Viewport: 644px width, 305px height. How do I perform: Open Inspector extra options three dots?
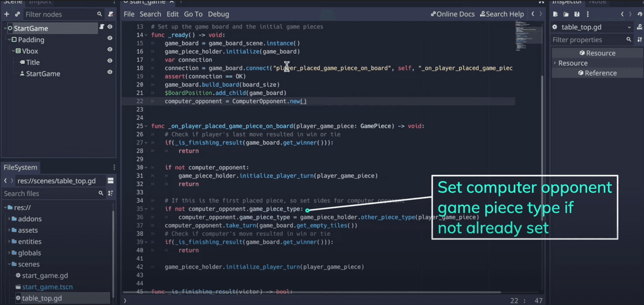587,14
